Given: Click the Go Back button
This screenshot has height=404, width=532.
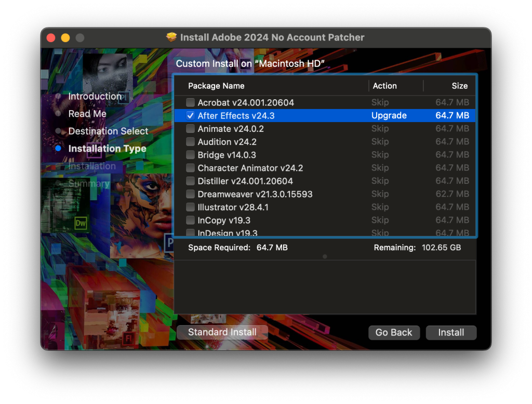Looking at the screenshot, I should tap(394, 332).
